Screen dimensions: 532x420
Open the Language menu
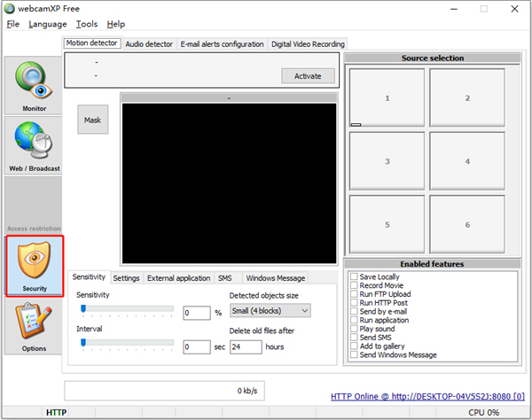click(47, 24)
